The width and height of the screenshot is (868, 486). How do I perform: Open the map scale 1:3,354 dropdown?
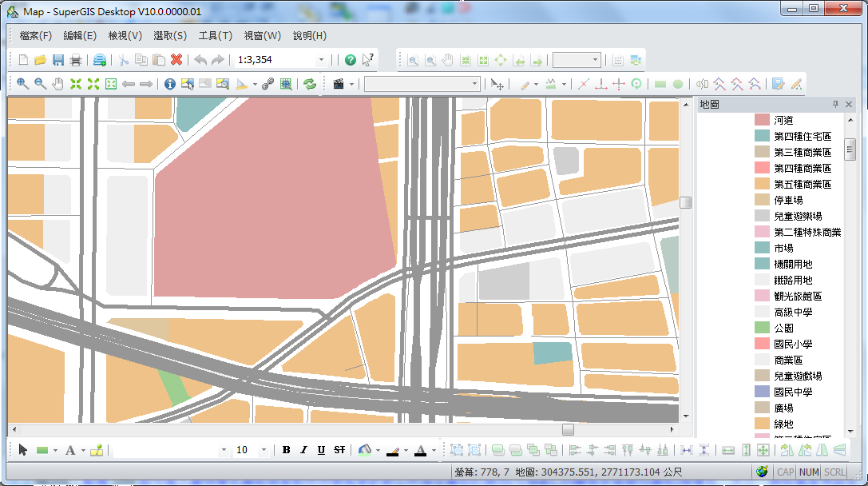tap(321, 60)
